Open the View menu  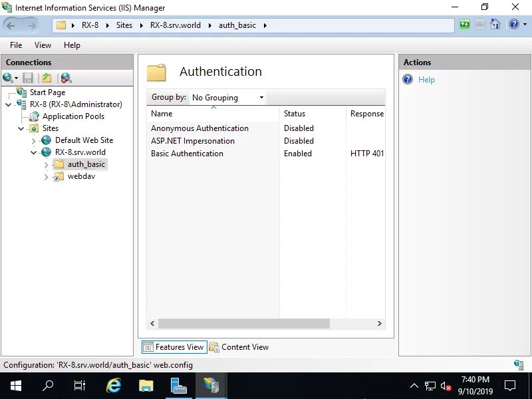pos(43,45)
